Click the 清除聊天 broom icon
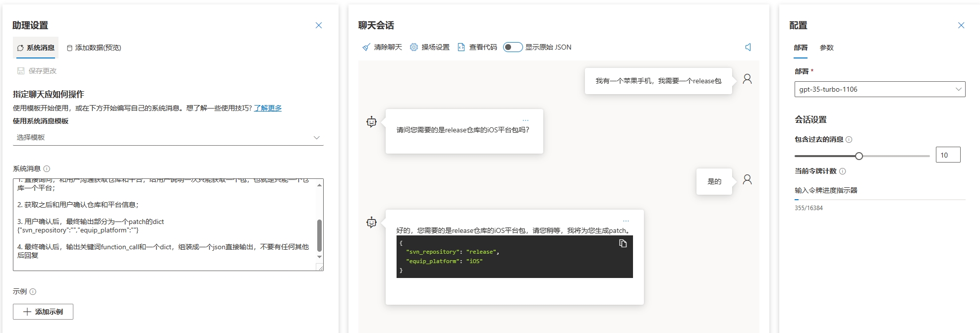 pos(366,47)
